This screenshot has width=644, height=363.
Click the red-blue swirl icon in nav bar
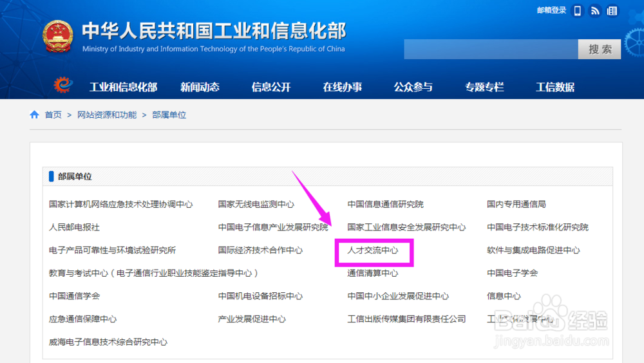pyautogui.click(x=63, y=85)
